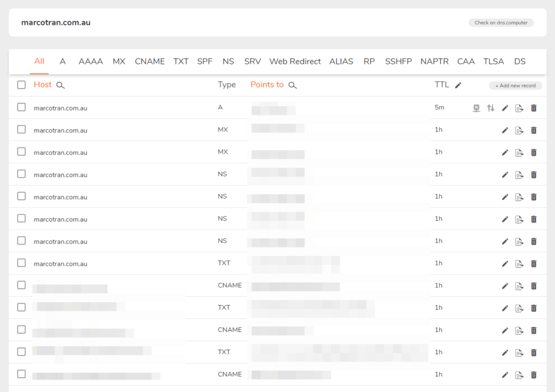Edit the first NS record with its pencil icon
555x392 pixels.
click(x=505, y=174)
